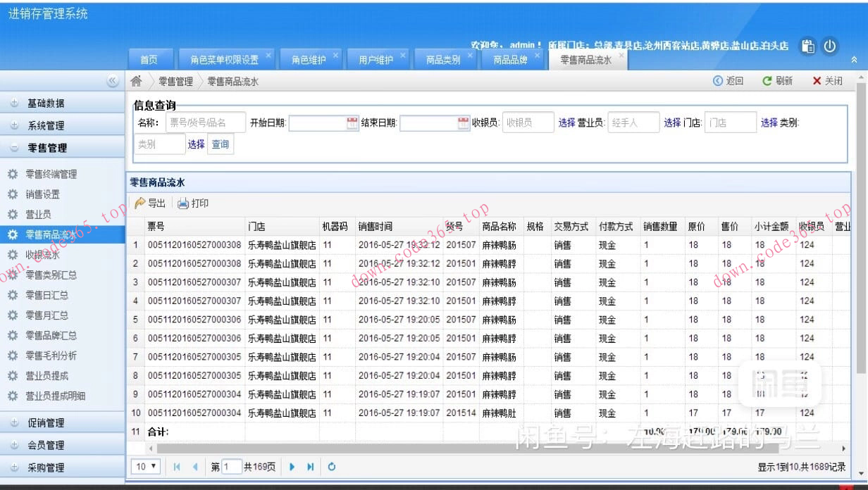
Task: Click the next page arrow button
Action: click(x=292, y=466)
